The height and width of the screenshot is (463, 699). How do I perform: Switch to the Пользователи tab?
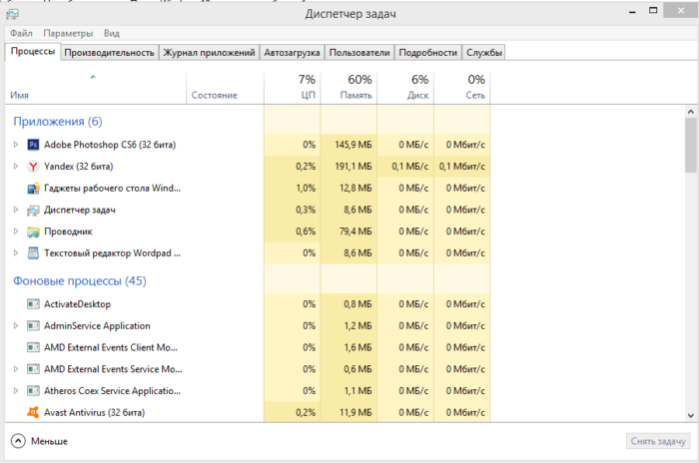click(x=359, y=53)
